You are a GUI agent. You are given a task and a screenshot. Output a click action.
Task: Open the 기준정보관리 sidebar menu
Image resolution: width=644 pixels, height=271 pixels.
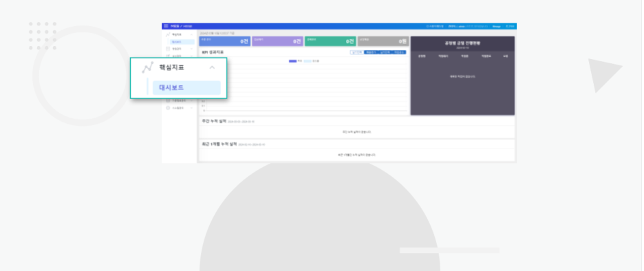(x=180, y=100)
